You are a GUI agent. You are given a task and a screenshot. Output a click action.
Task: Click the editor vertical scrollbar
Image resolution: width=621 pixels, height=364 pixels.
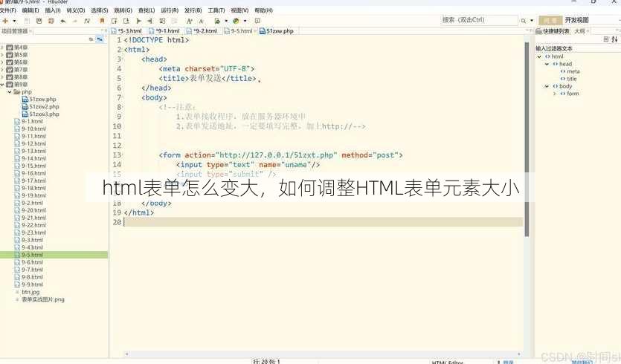click(x=527, y=138)
